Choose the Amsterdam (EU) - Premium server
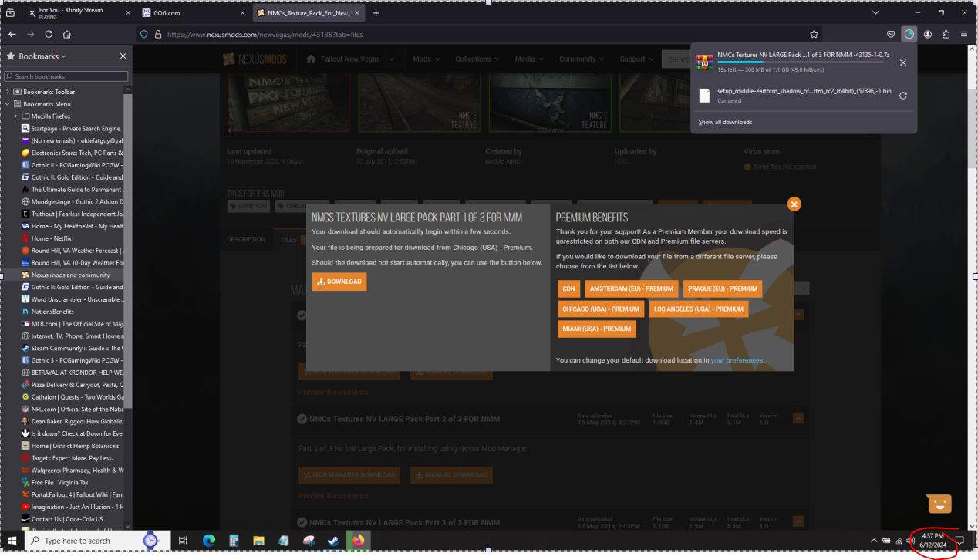Viewport: 978px width, 560px height. point(632,289)
